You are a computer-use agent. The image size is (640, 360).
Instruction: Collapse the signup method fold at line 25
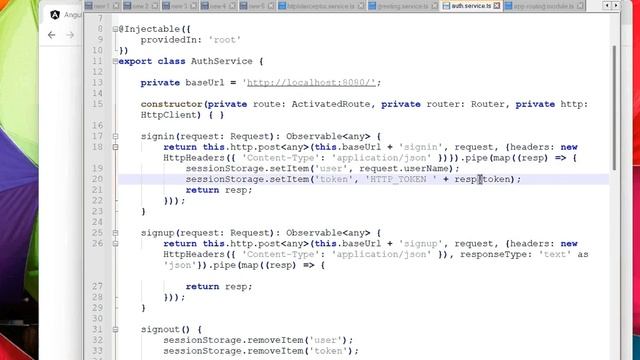pos(116,233)
